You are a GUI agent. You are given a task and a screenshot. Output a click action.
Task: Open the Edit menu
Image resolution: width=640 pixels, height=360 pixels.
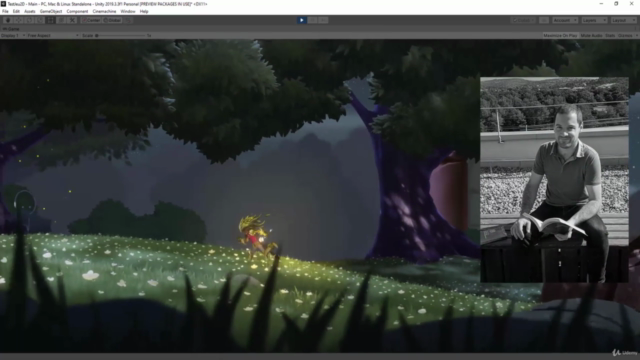click(x=16, y=11)
